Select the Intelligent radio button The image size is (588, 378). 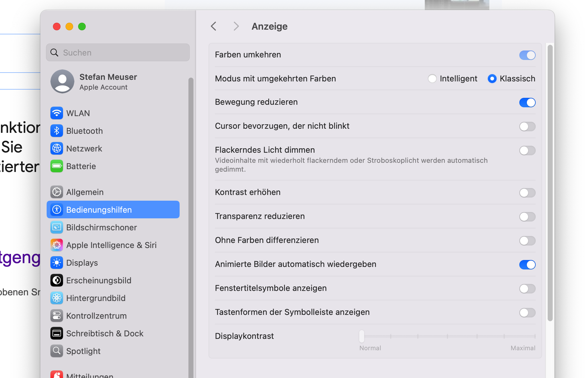432,79
